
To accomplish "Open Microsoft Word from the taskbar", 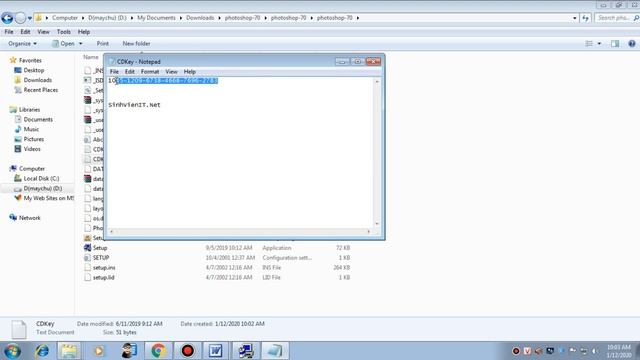I will (216, 351).
